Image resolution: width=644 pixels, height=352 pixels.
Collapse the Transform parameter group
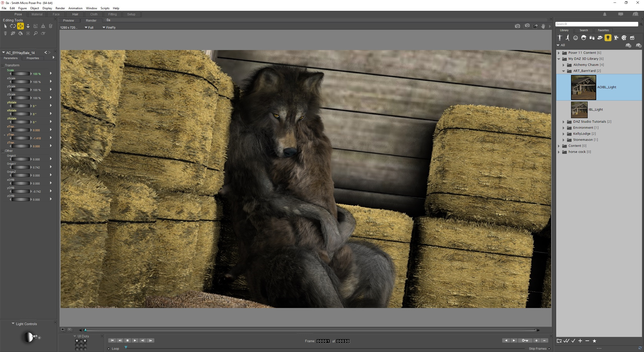3,66
